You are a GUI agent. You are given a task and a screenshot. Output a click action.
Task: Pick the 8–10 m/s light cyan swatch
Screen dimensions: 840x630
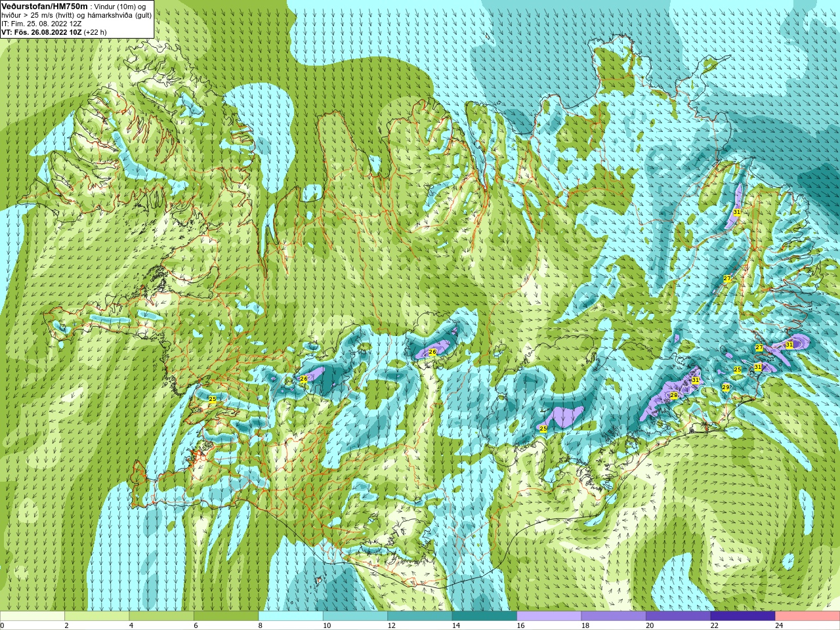pyautogui.click(x=291, y=616)
